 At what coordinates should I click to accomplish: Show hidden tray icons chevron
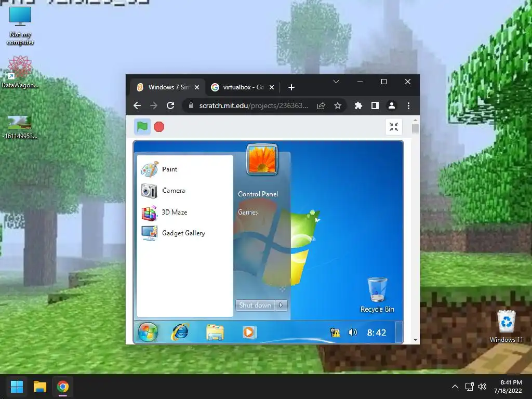(x=455, y=387)
